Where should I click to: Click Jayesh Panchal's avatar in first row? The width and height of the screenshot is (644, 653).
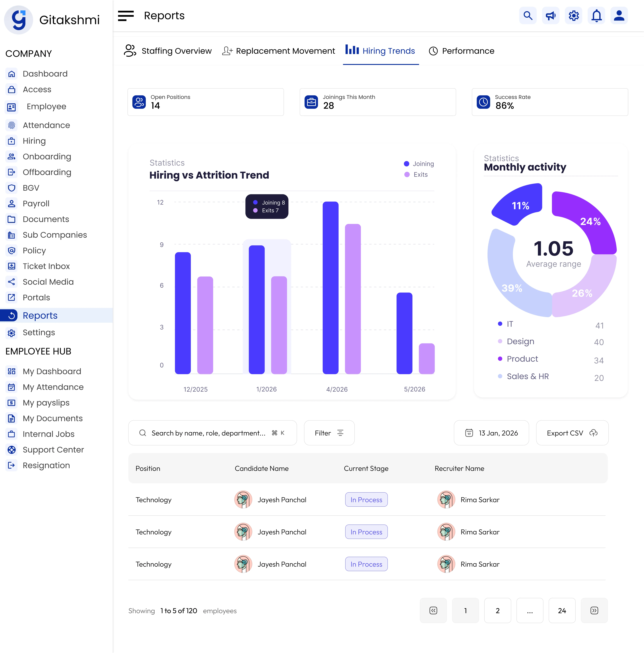click(243, 500)
